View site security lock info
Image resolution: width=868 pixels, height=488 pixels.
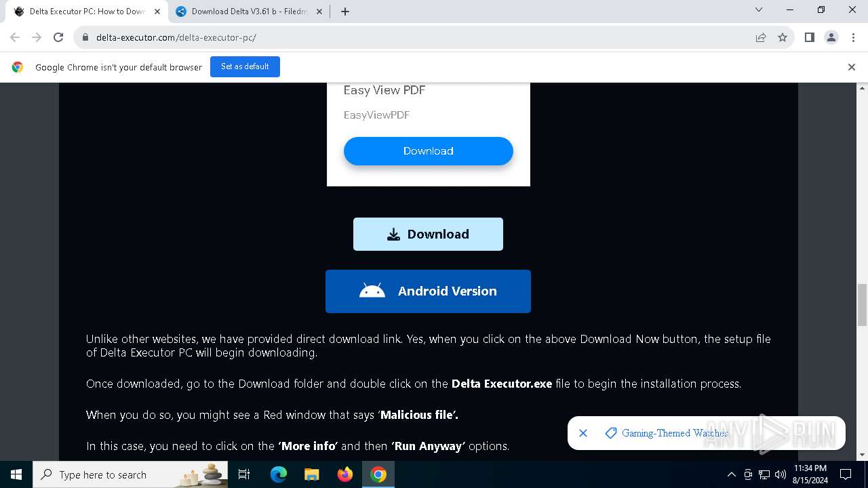click(85, 37)
